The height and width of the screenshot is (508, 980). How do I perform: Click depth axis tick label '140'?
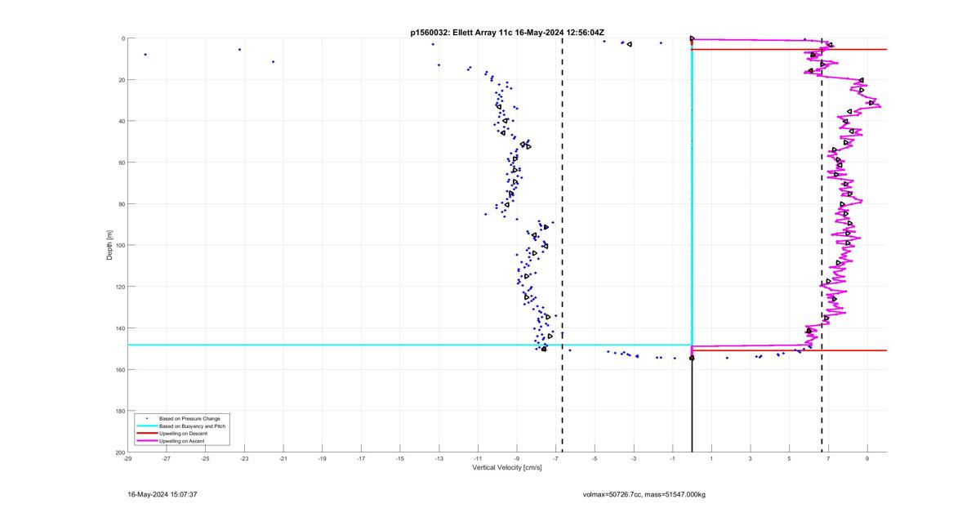click(x=119, y=328)
